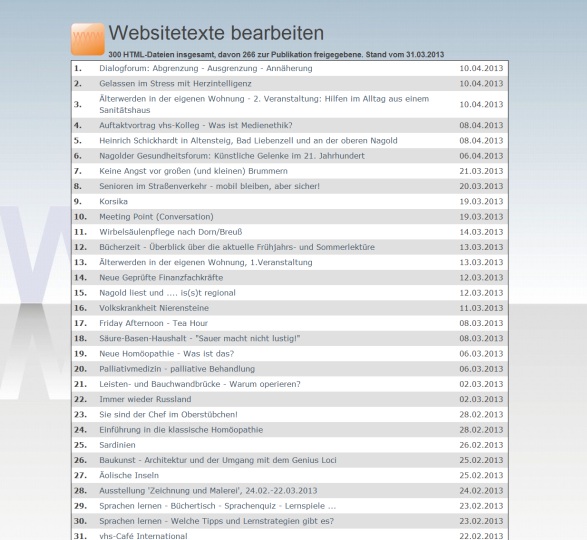587x540 pixels.
Task: Open 'Älterwerden in der eigenen Wohnung - 2. Veranstaltung'
Action: tap(264, 104)
